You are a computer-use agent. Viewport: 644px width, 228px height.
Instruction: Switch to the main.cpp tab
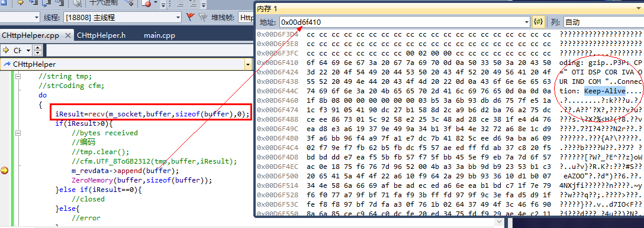point(159,35)
